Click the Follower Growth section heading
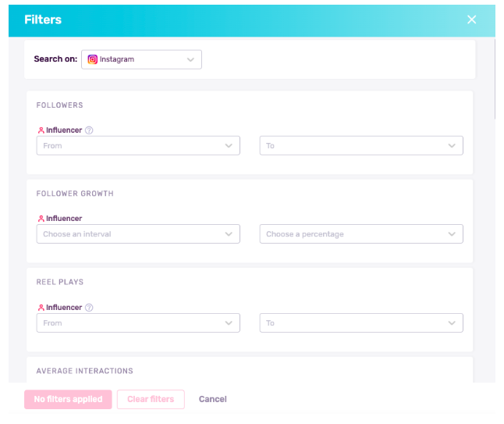Image resolution: width=504 pixels, height=424 pixels. [x=75, y=194]
